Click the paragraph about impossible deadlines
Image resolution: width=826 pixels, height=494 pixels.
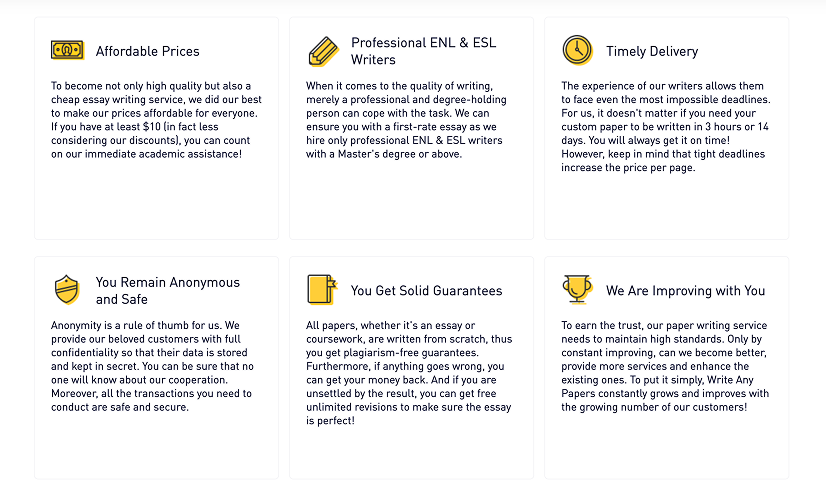pyautogui.click(x=665, y=127)
